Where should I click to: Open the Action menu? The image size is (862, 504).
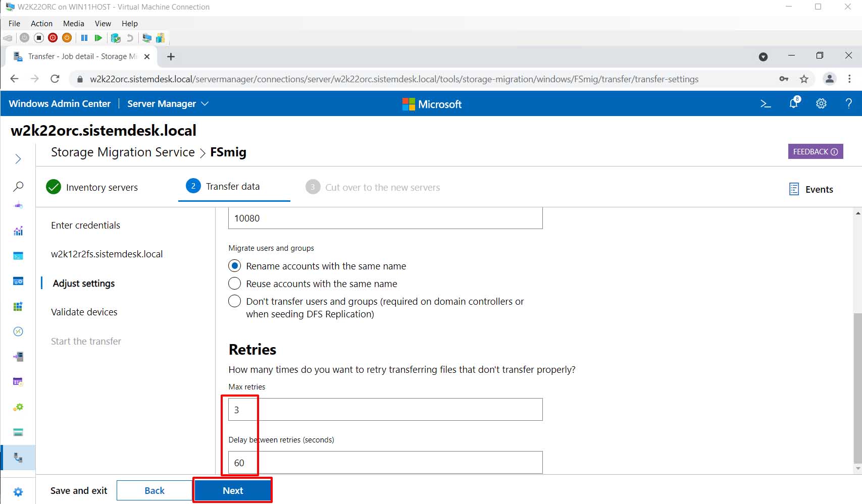41,23
